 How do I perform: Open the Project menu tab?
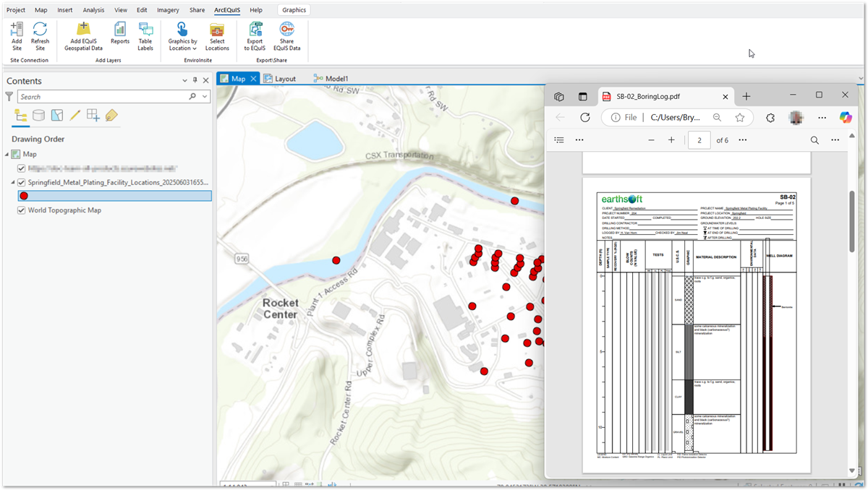tap(16, 10)
